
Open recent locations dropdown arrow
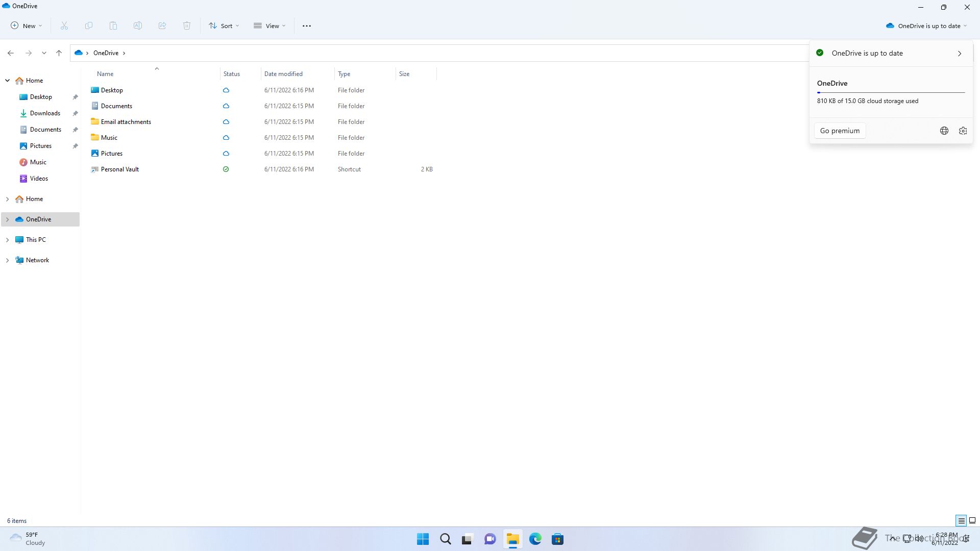coord(44,53)
